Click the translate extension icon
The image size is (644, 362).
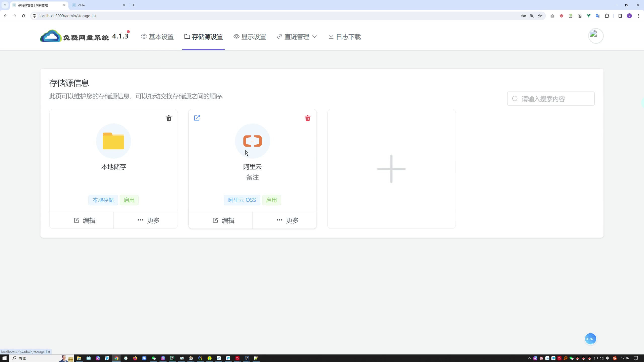click(598, 16)
